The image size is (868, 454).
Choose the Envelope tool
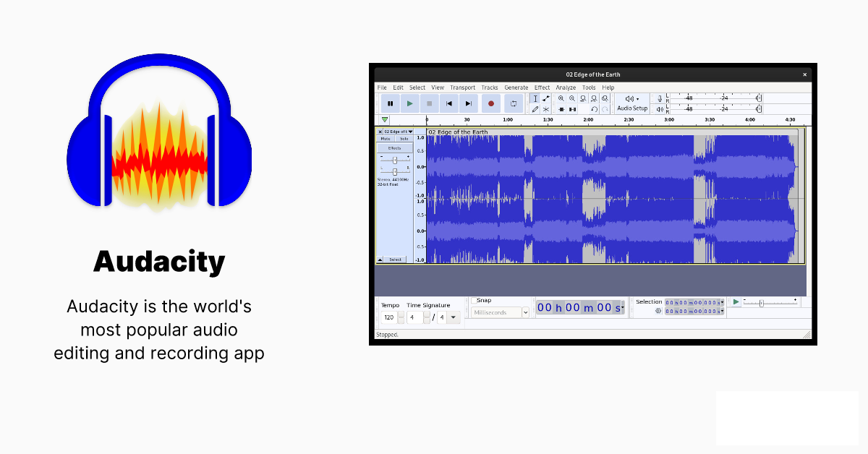click(x=546, y=98)
